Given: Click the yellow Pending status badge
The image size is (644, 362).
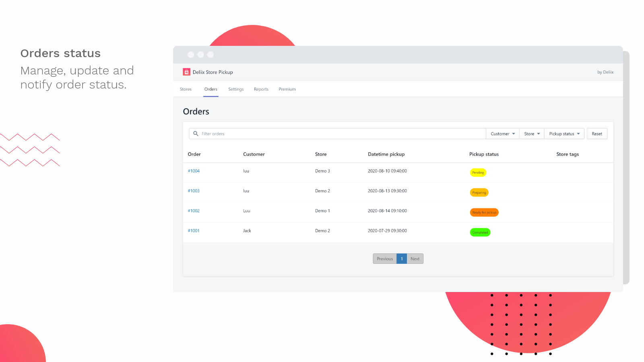Looking at the screenshot, I should (478, 173).
